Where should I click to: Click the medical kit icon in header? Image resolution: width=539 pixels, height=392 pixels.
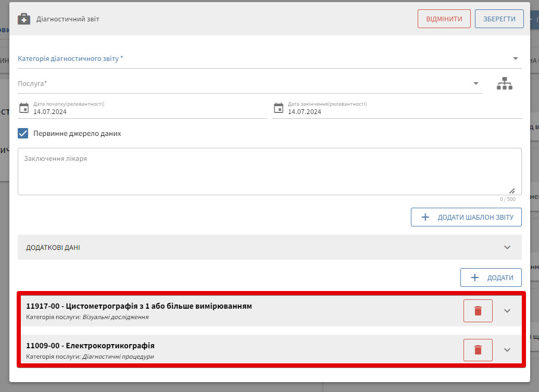(x=24, y=19)
